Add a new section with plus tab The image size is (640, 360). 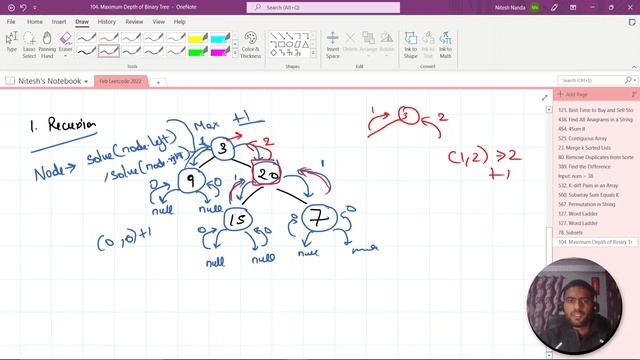(158, 82)
